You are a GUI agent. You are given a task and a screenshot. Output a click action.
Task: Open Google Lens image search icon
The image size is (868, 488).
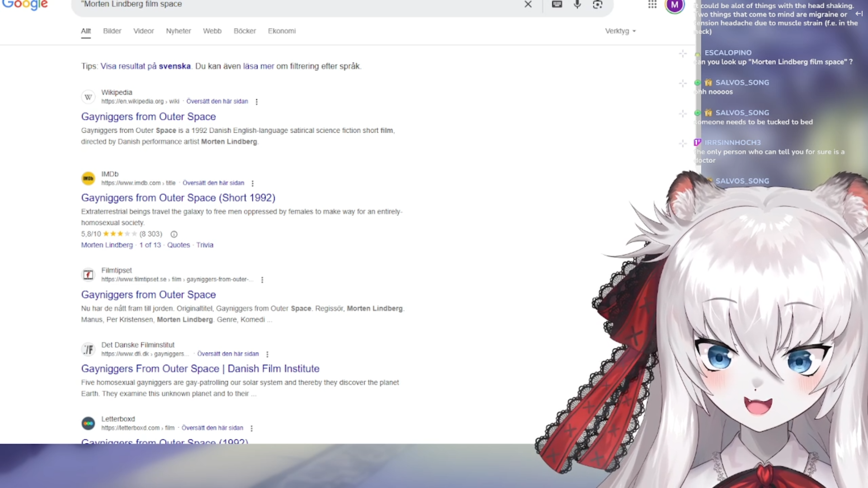(598, 4)
